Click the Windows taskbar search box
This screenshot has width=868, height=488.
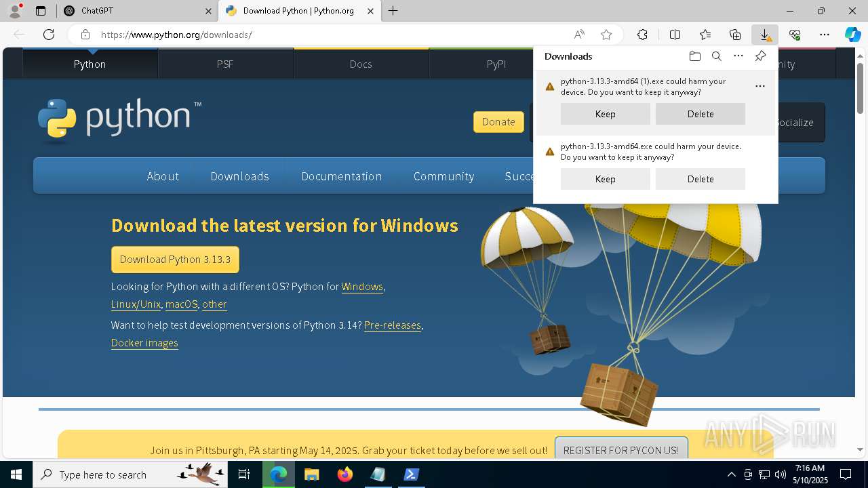pyautogui.click(x=130, y=474)
